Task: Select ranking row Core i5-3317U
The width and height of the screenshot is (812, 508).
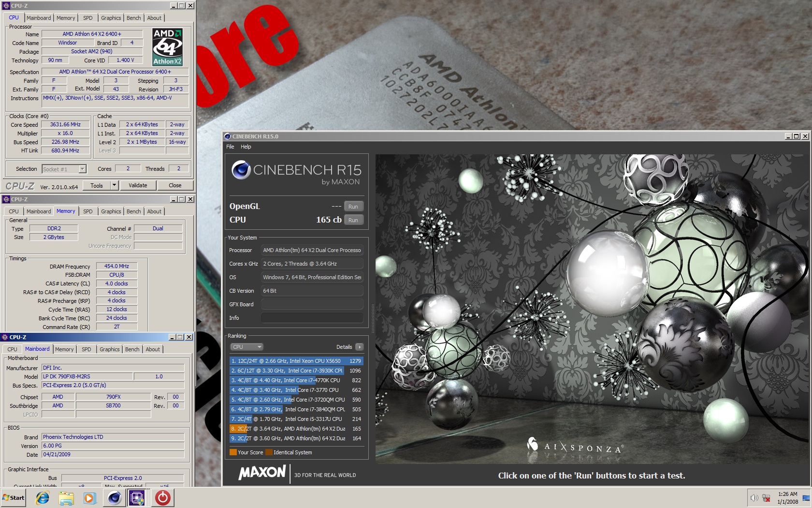Action: (x=296, y=419)
